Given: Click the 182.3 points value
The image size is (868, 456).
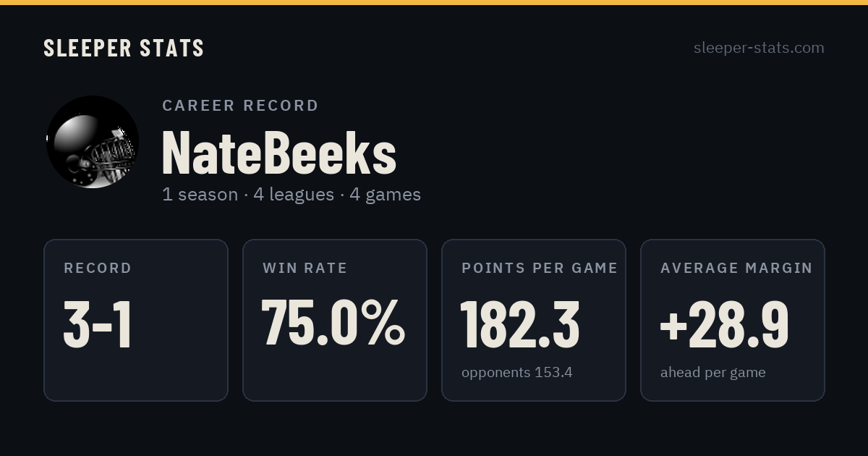Looking at the screenshot, I should point(521,324).
